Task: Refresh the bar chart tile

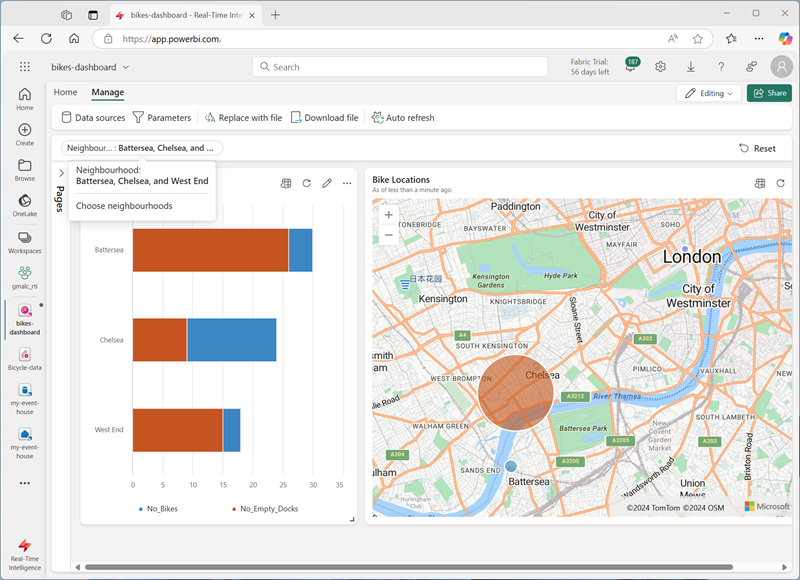Action: 307,183
